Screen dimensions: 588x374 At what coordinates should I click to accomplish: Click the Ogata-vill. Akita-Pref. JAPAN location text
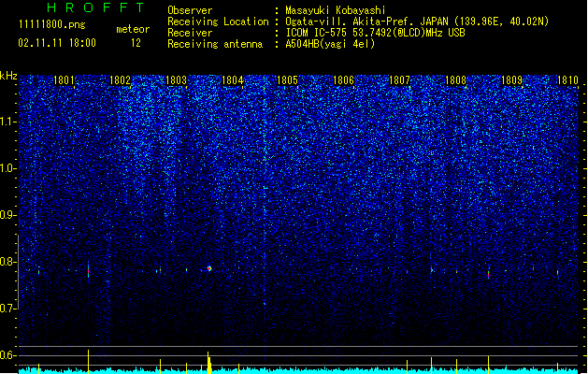coord(417,22)
